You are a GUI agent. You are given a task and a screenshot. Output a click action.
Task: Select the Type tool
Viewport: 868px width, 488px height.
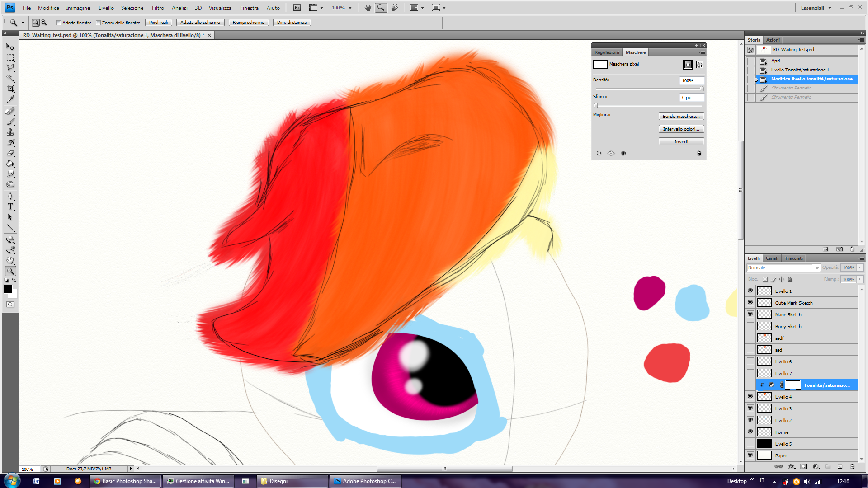(x=10, y=207)
